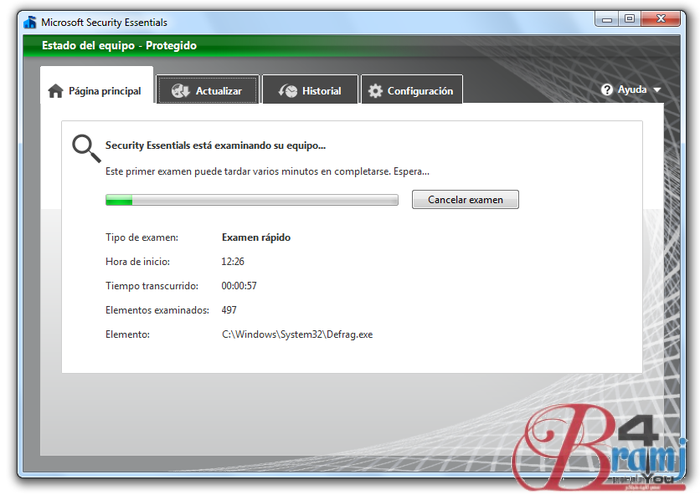
Task: Click the path 'C:\Windows\System32\Defrag.exe'
Action: [x=297, y=334]
